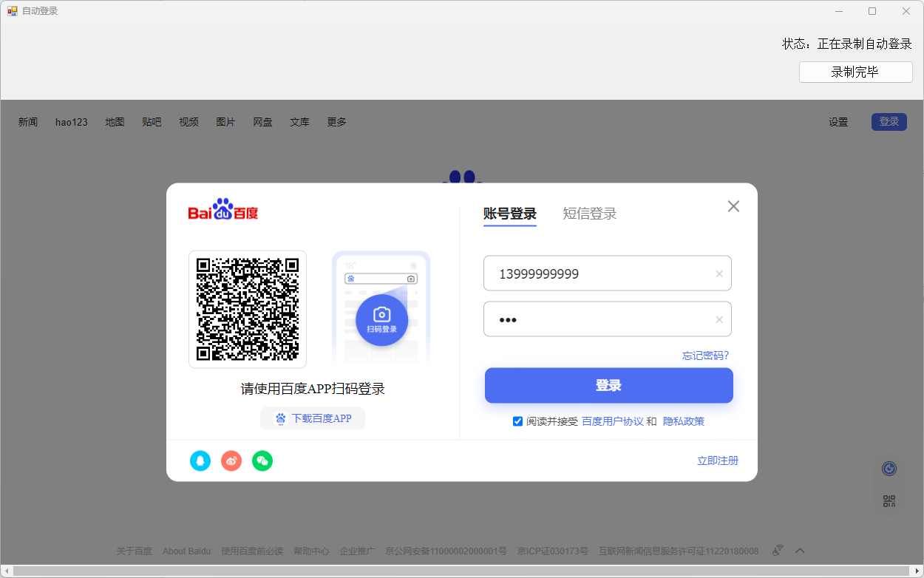Click the QQ login icon
Viewport: 924px width, 578px height.
[x=200, y=460]
